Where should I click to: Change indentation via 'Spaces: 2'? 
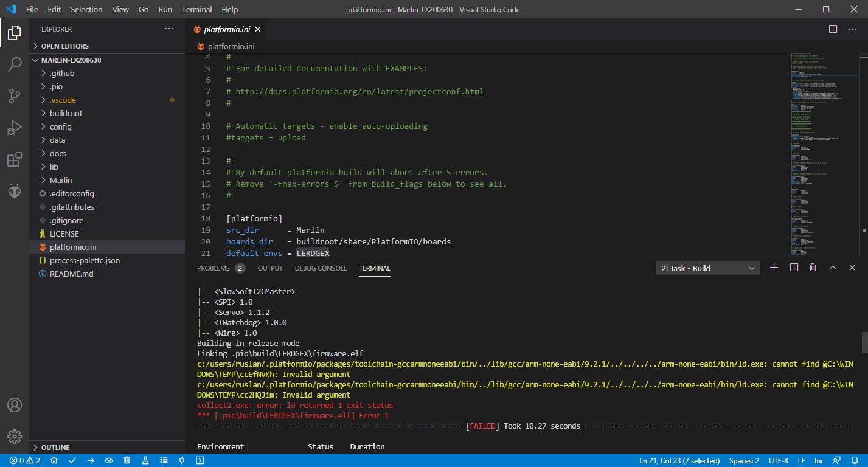point(745,461)
